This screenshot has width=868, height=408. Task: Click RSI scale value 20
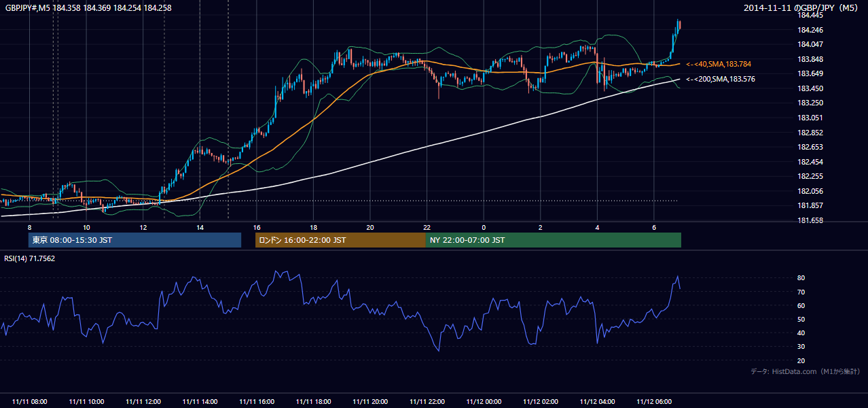pyautogui.click(x=801, y=360)
